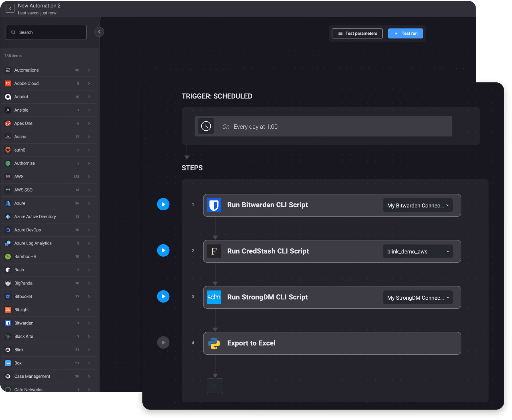512x420 pixels.
Task: Click the Python icon in Export to Excel step
Action: tap(214, 344)
